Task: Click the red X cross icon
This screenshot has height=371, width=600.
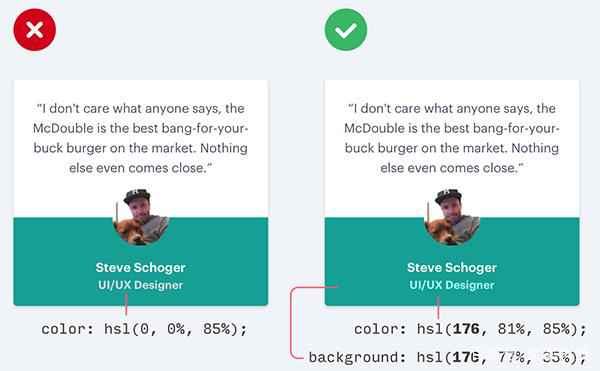Action: (35, 30)
